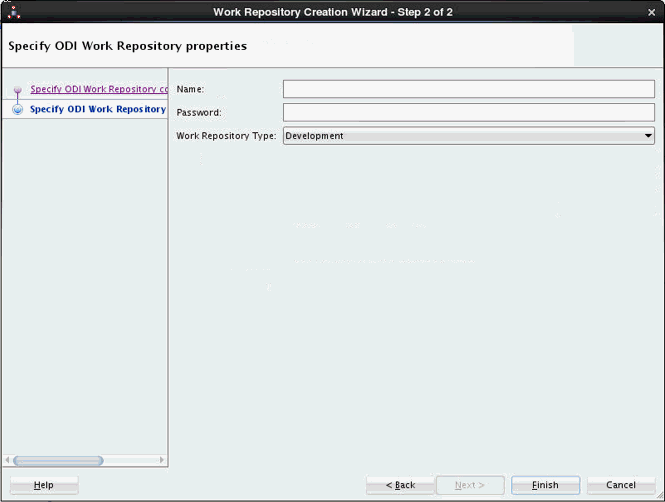
Task: Click the step one bullet icon
Action: (x=17, y=89)
